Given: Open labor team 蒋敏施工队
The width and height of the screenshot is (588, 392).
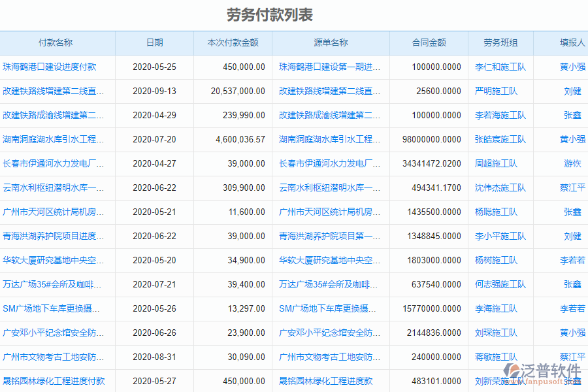Looking at the screenshot, I should [496, 357].
